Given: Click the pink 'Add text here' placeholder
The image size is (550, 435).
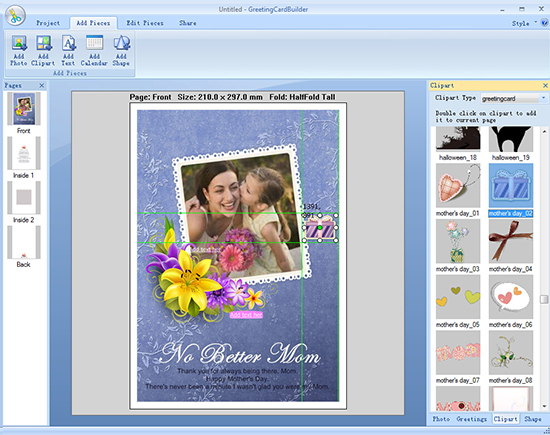Looking at the screenshot, I should (x=246, y=315).
